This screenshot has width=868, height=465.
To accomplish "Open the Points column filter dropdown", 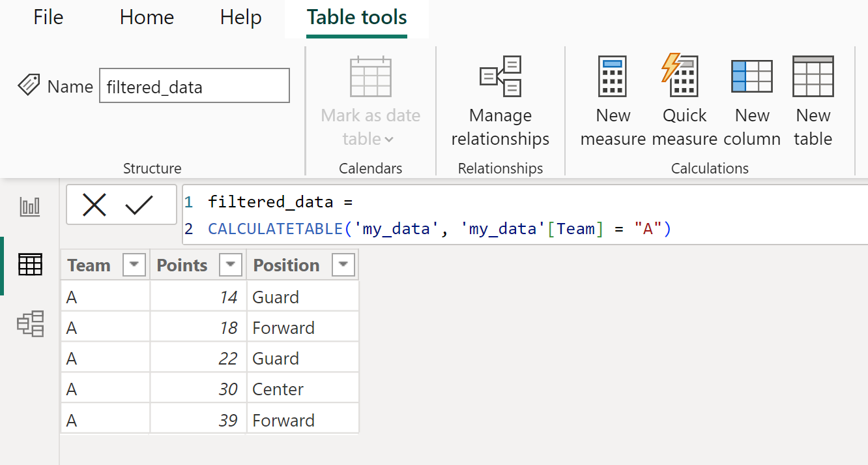I will tap(231, 265).
